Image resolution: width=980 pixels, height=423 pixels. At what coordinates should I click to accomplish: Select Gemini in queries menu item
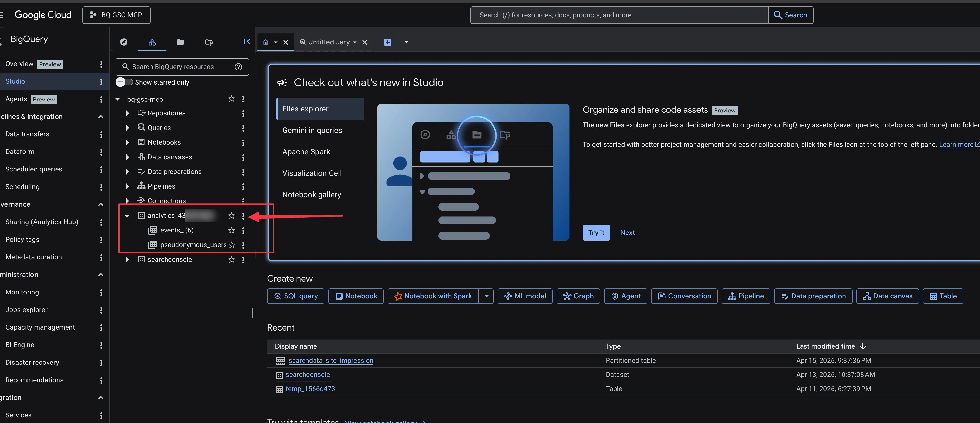click(x=312, y=130)
